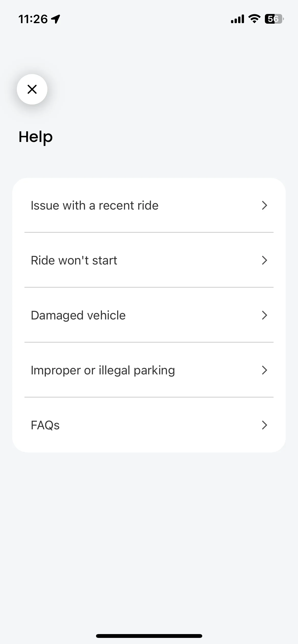Image resolution: width=298 pixels, height=644 pixels.
Task: Expand the Ride won't start arrow
Action: pos(265,260)
